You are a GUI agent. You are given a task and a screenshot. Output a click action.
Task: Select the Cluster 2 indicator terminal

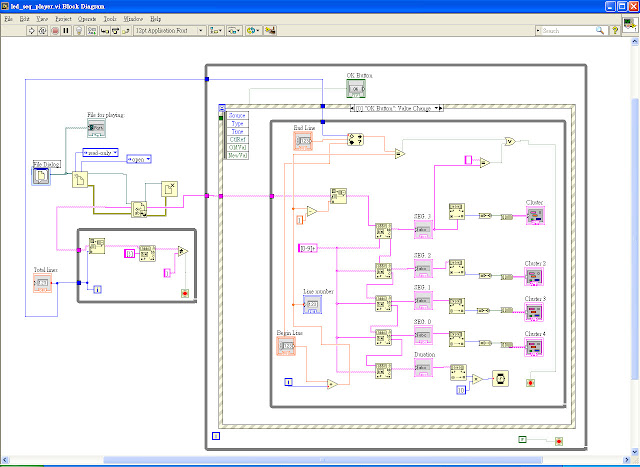point(534,277)
